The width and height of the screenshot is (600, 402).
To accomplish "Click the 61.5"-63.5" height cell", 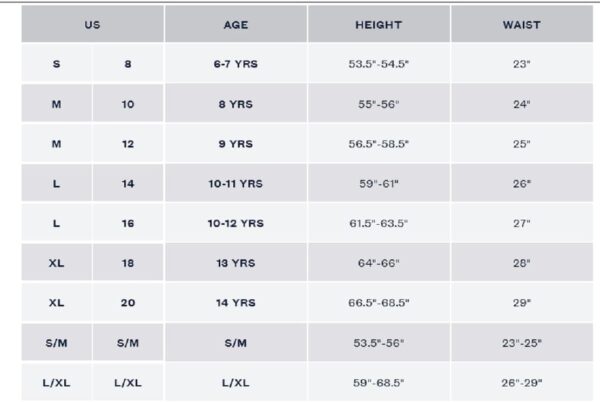I will [x=378, y=223].
